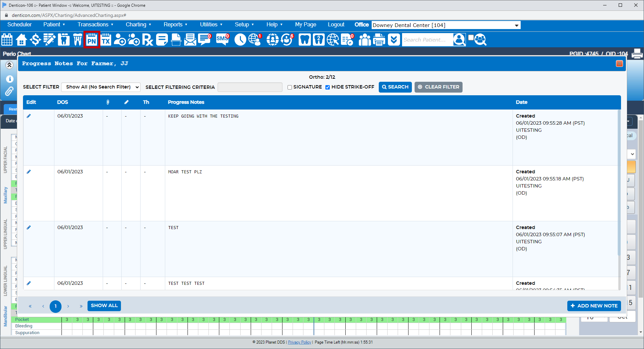Click the filtering criteria input field
The height and width of the screenshot is (349, 644).
(250, 87)
